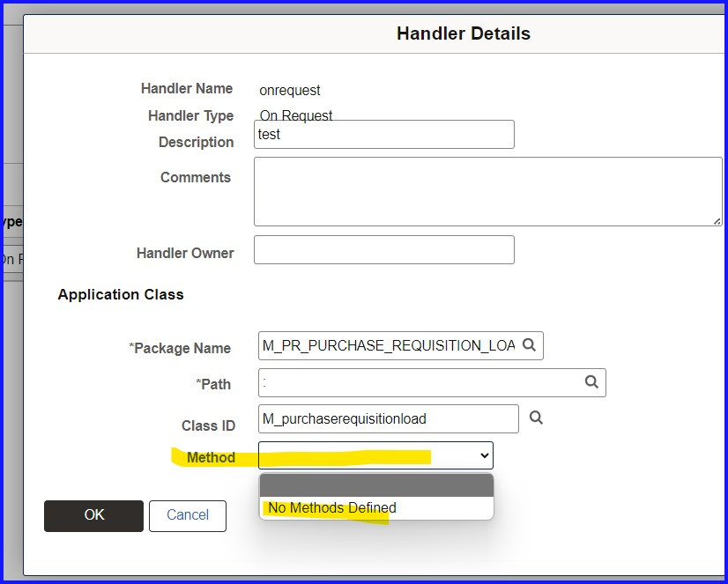Click the 'Handler Details' dialog title
Screen dimensions: 728x584
click(x=464, y=33)
